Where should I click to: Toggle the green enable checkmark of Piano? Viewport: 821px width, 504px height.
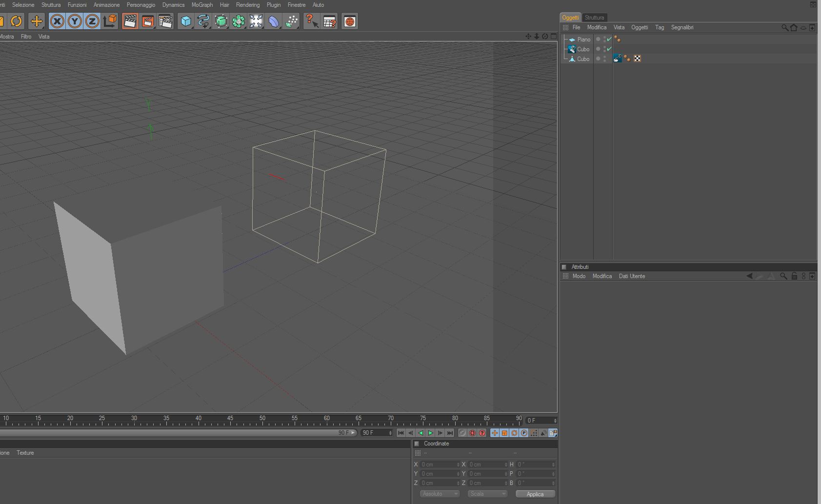point(609,40)
